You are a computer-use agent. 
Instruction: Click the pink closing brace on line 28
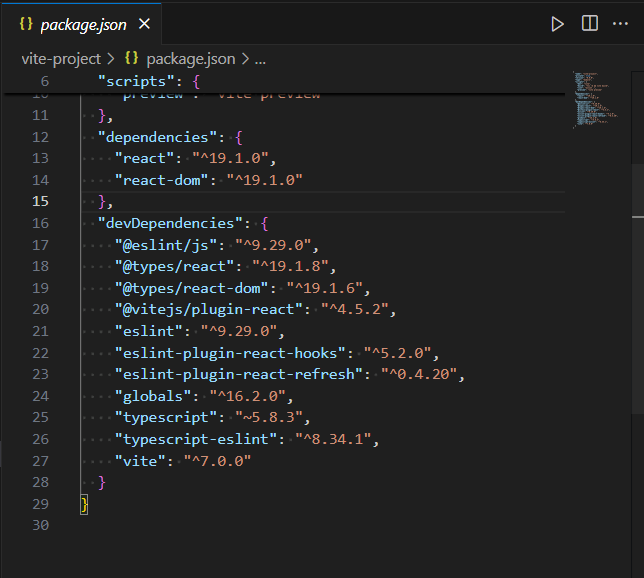[x=102, y=483]
